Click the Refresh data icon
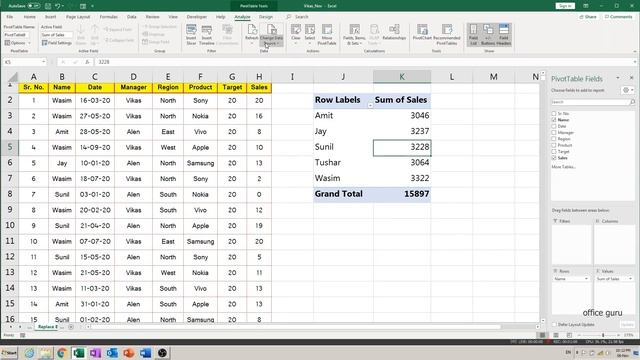Screen dimensions: 640x360 pos(252,34)
